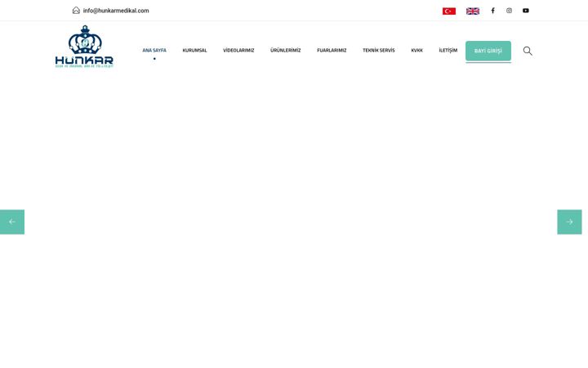588x368 pixels.
Task: Open search with the magnifier icon
Action: click(528, 51)
